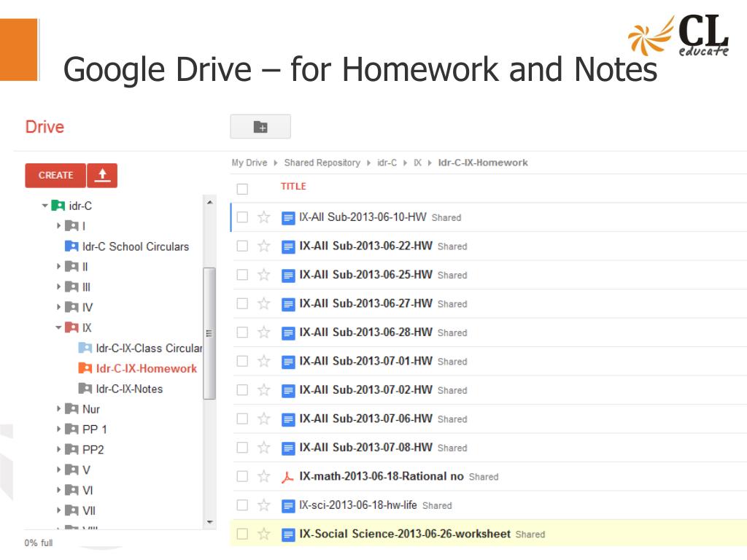Select the Idr-C-IX-Notes tree folder
The width and height of the screenshot is (747, 560).
click(x=129, y=389)
